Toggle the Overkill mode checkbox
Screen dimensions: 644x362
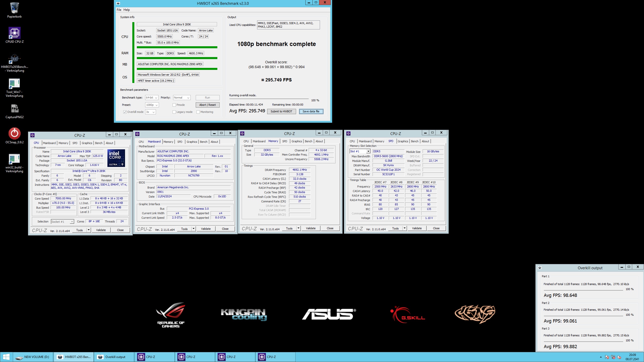click(125, 112)
